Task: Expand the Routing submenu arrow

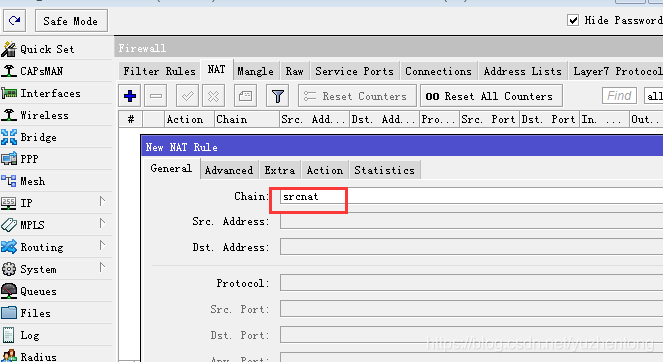Action: click(x=102, y=245)
